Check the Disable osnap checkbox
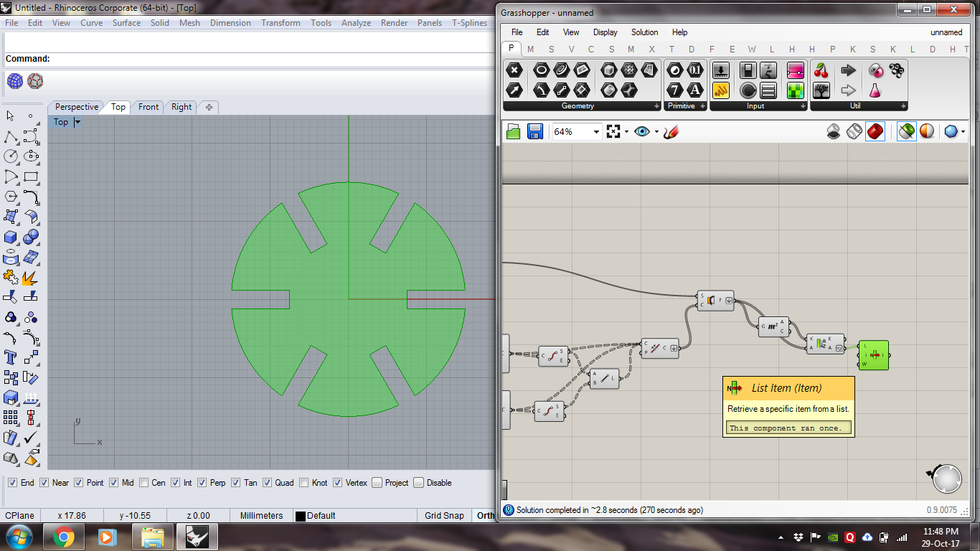 tap(419, 483)
